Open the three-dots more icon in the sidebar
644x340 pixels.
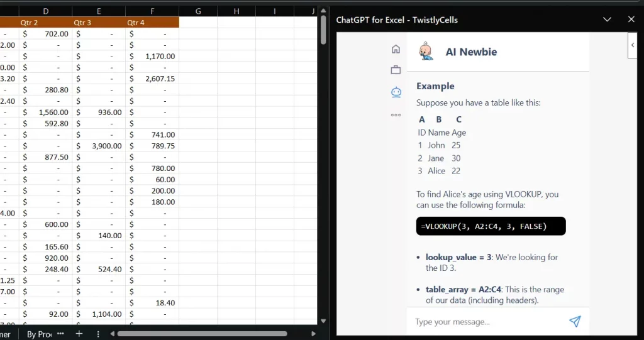click(396, 115)
